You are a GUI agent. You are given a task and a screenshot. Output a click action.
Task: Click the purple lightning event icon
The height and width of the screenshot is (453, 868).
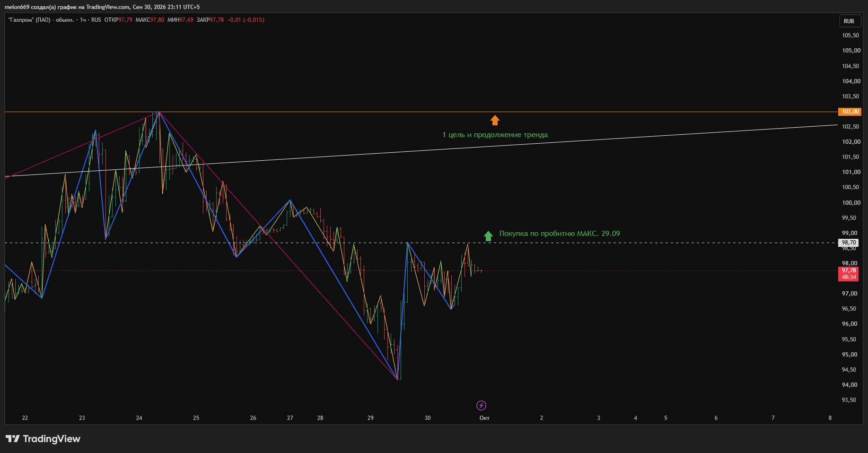click(x=481, y=405)
